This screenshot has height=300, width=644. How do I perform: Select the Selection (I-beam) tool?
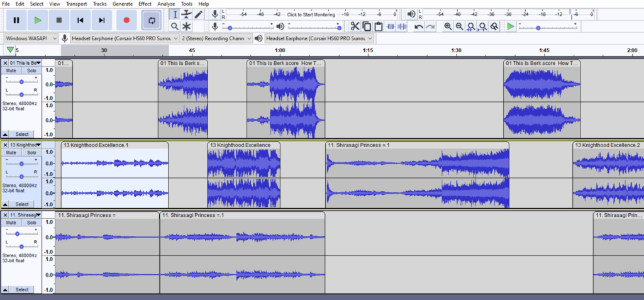click(x=175, y=14)
